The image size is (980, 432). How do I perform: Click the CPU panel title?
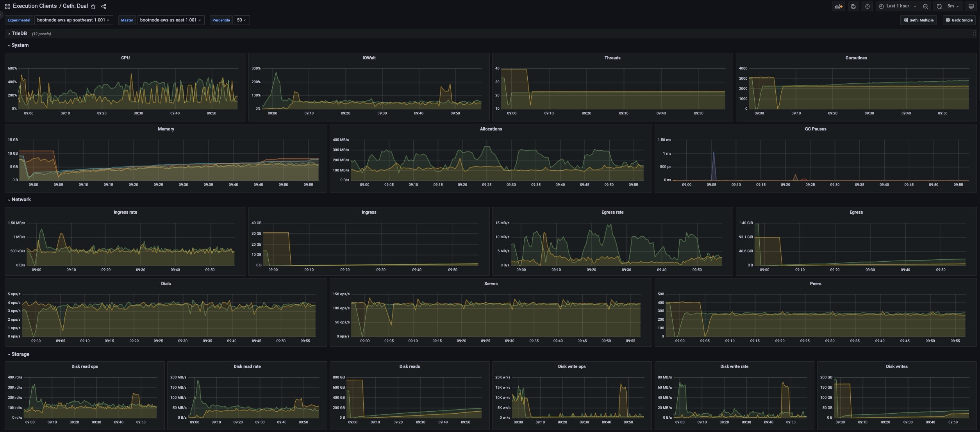(125, 58)
